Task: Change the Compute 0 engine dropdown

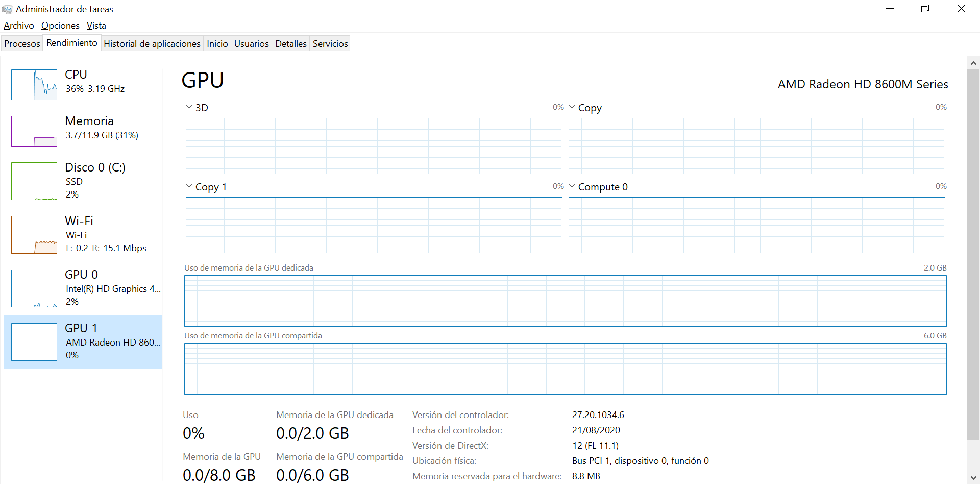Action: click(x=572, y=186)
